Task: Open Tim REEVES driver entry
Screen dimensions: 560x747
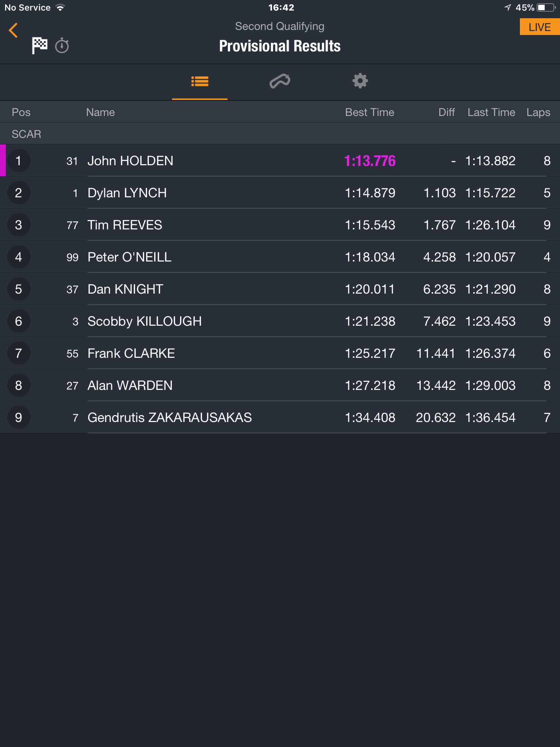Action: (280, 225)
